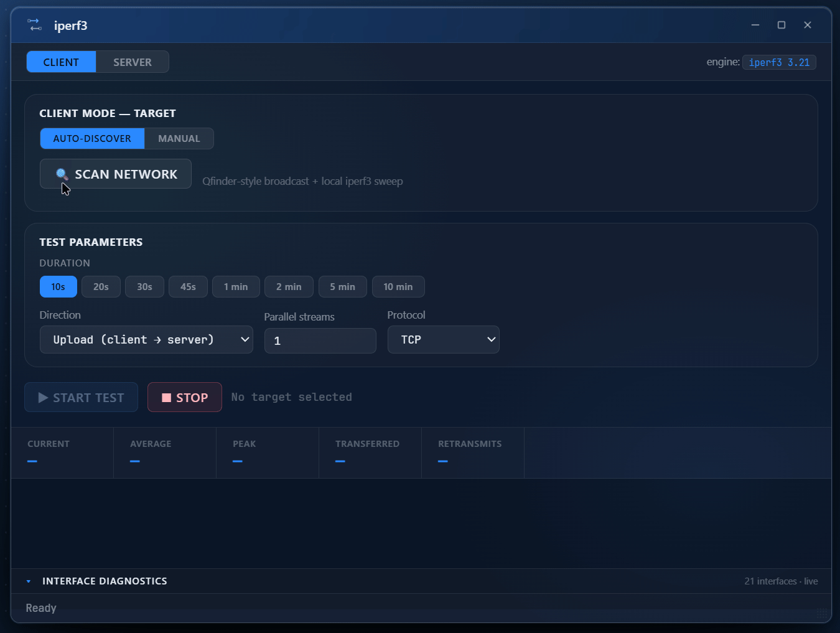
Task: Click the disclosure triangle beside Interface Diagnostics
Action: pyautogui.click(x=28, y=581)
